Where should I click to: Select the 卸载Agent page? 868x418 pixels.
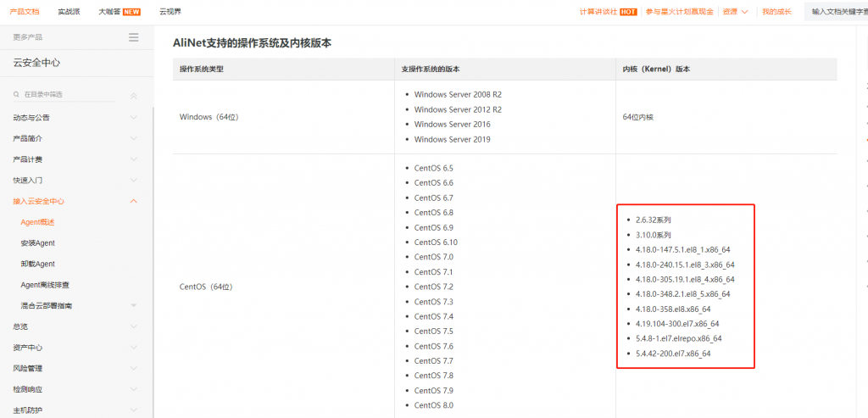(37, 264)
